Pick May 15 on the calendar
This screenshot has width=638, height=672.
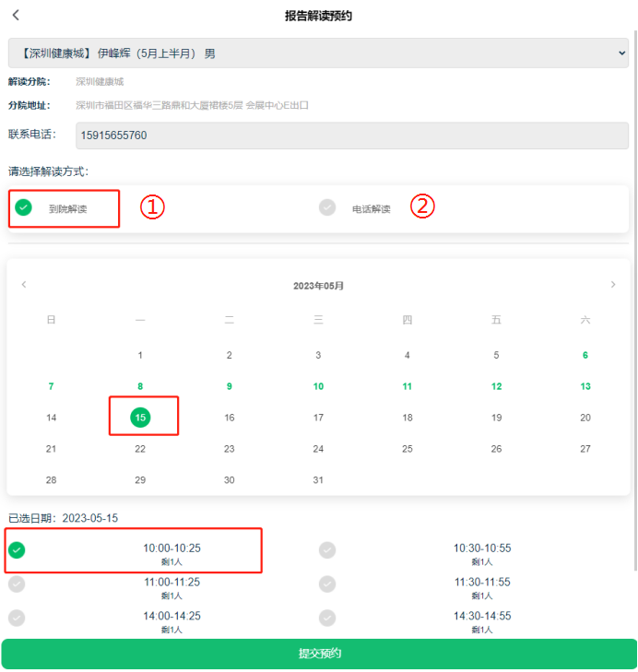140,418
